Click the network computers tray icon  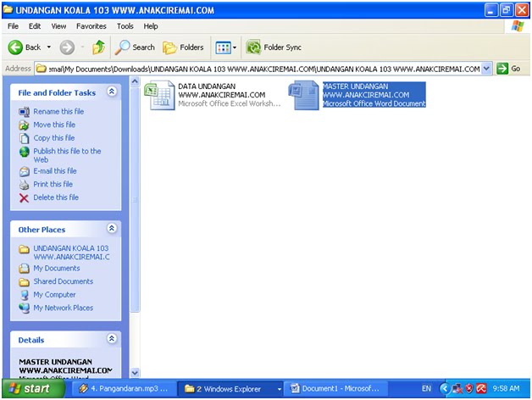(x=457, y=388)
